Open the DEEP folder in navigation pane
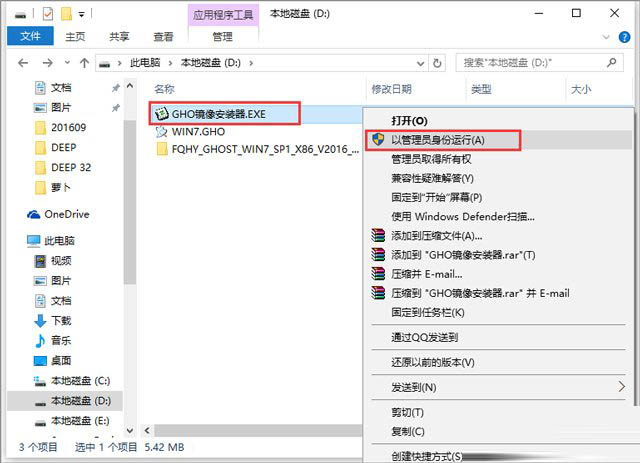The height and width of the screenshot is (463, 640). pyautogui.click(x=64, y=147)
